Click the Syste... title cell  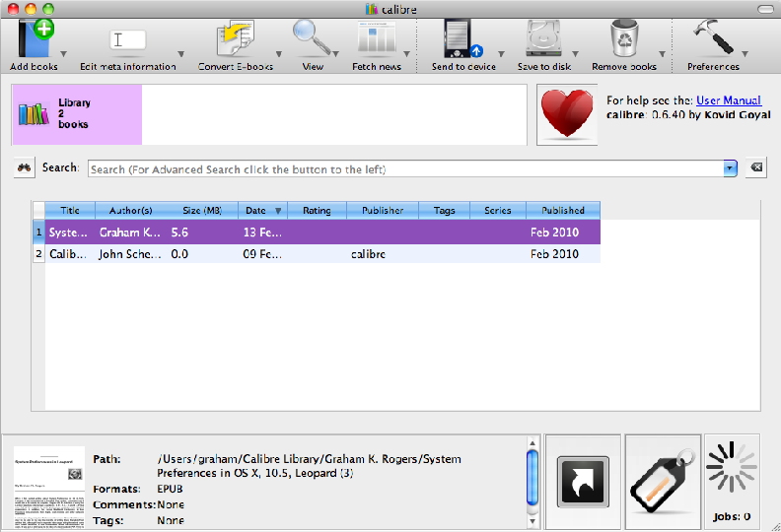pos(70,232)
